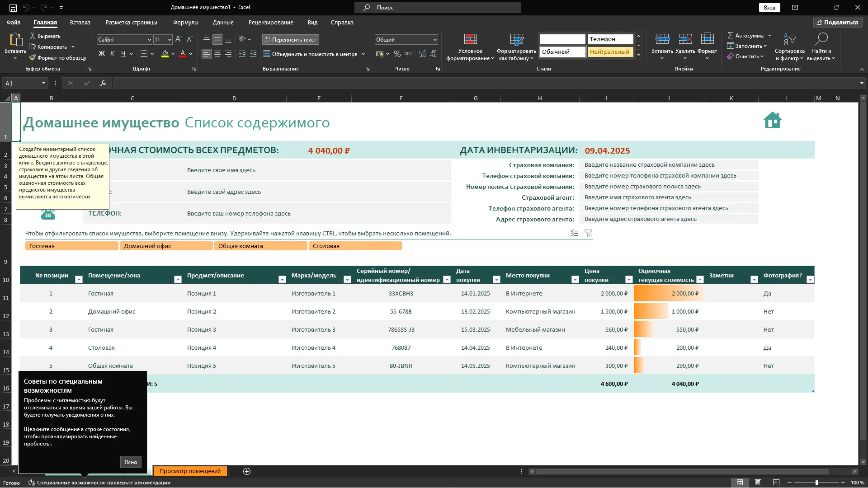Image resolution: width=868 pixels, height=488 pixels.
Task: Open the Дата покупки column filter
Action: 496,280
